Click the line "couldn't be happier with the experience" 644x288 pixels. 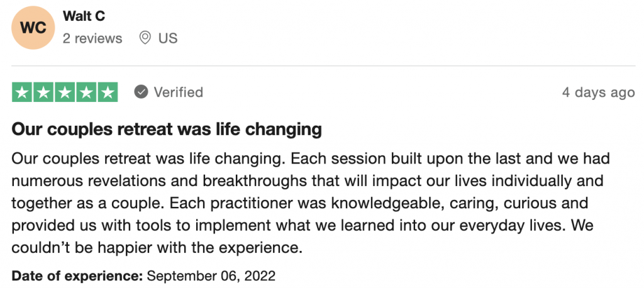tap(157, 248)
